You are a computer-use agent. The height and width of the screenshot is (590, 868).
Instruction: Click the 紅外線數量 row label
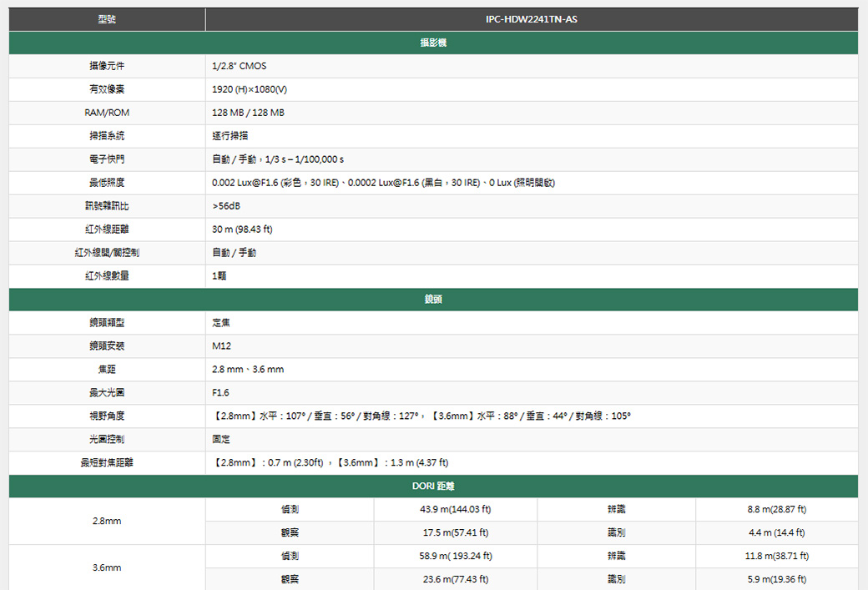(107, 276)
